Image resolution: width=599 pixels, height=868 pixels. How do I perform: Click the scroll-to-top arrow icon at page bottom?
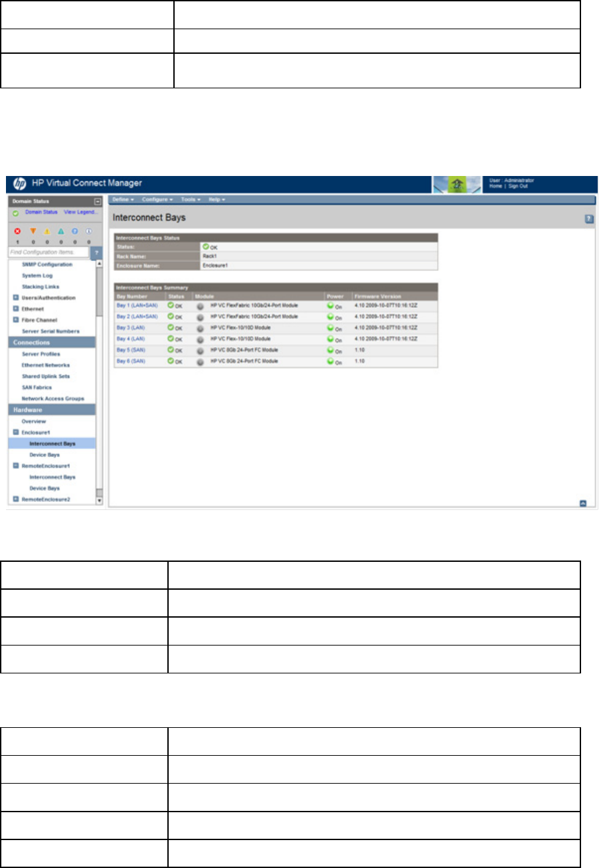(x=583, y=503)
